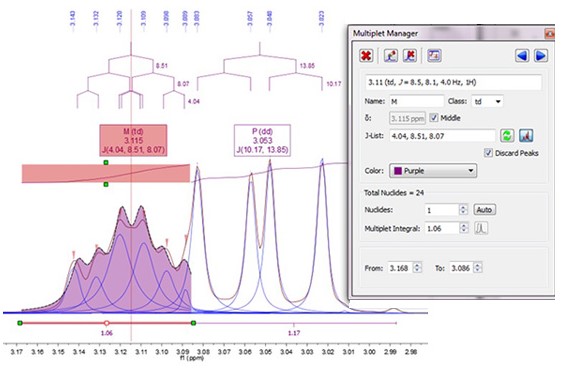
Task: Click the red X delete multiplet icon
Action: click(x=366, y=56)
